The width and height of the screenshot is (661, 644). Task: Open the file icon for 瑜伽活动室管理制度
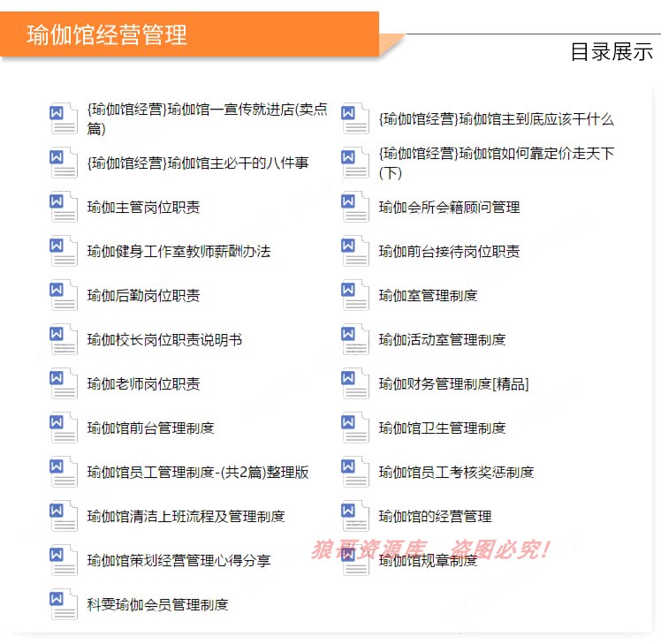coord(355,340)
